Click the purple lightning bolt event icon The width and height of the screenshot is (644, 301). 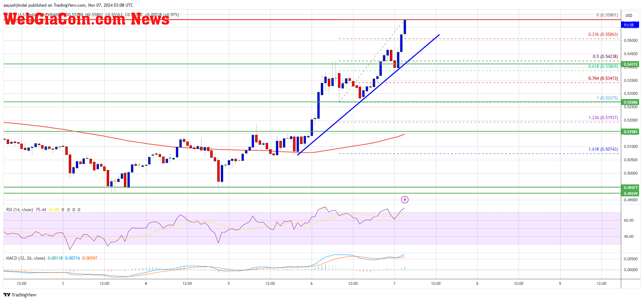click(x=405, y=200)
